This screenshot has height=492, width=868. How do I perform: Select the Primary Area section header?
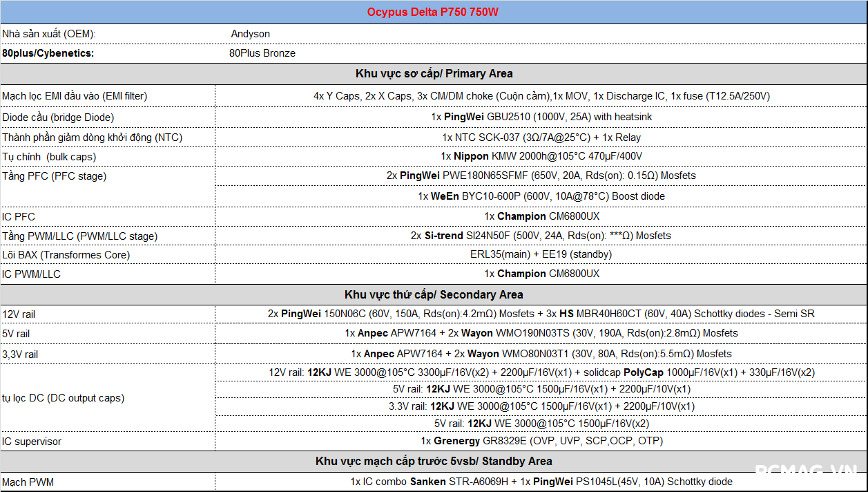434,73
